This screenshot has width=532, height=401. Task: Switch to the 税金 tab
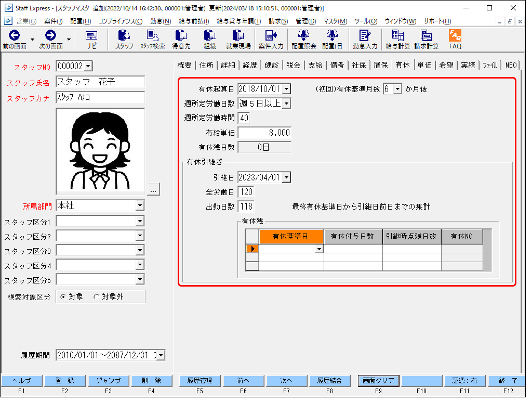(x=294, y=65)
